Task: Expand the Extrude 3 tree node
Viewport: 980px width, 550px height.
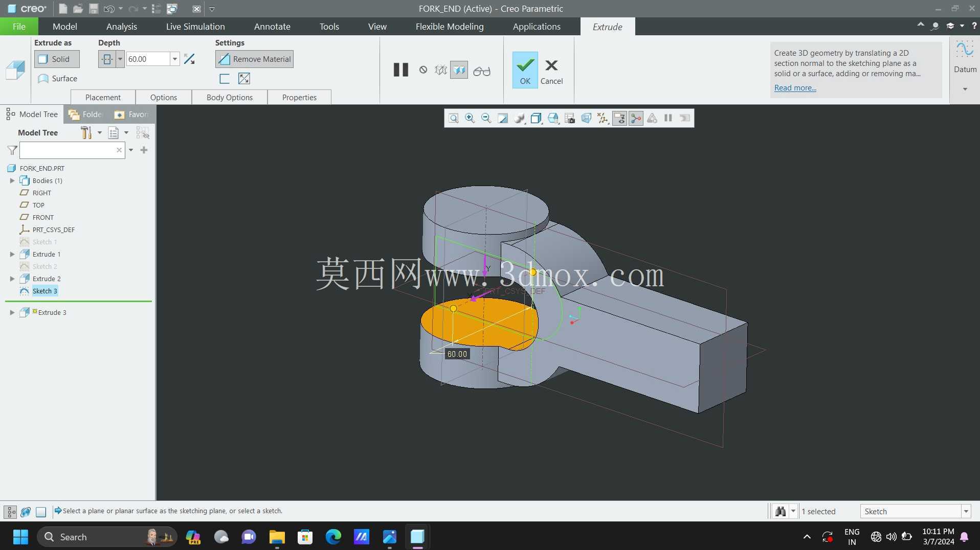Action: click(12, 313)
